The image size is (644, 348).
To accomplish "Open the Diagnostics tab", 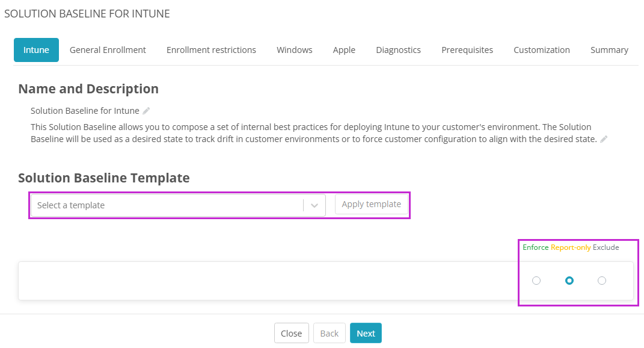I will (x=399, y=50).
